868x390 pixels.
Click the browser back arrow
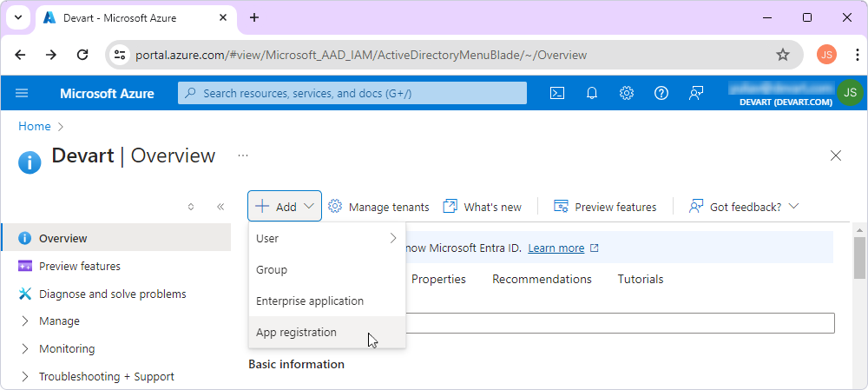(x=20, y=55)
